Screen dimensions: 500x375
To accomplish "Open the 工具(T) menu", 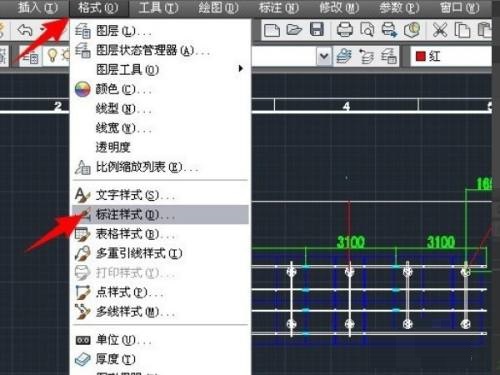I will click(x=158, y=8).
